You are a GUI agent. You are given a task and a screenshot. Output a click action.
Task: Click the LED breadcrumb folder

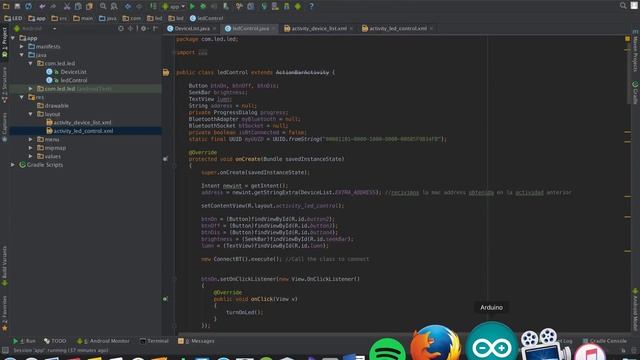point(13,18)
